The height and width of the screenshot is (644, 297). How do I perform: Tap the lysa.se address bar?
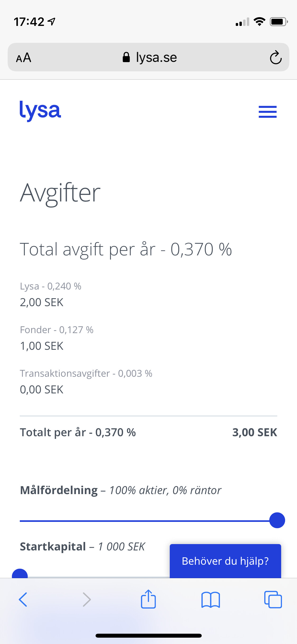pyautogui.click(x=156, y=57)
